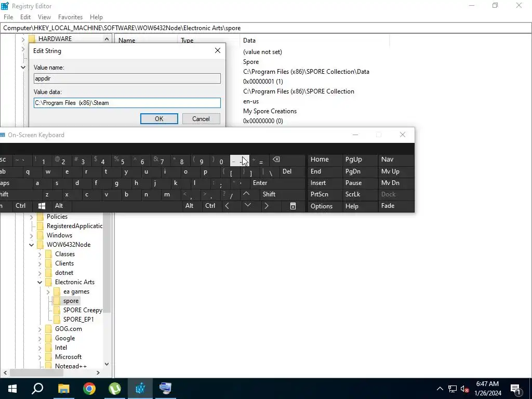Expand the Clients tree node
Image resolution: width=532 pixels, height=399 pixels.
(x=39, y=263)
